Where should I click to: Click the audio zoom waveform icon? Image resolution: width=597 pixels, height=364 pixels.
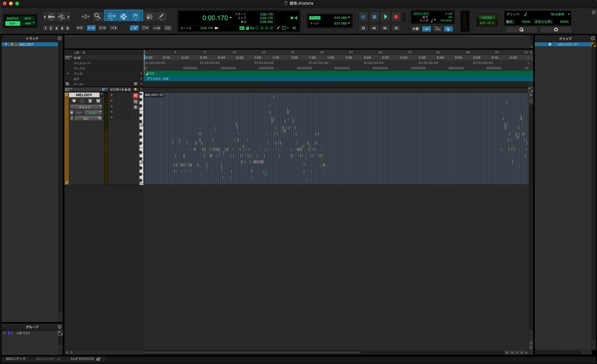pos(51,17)
